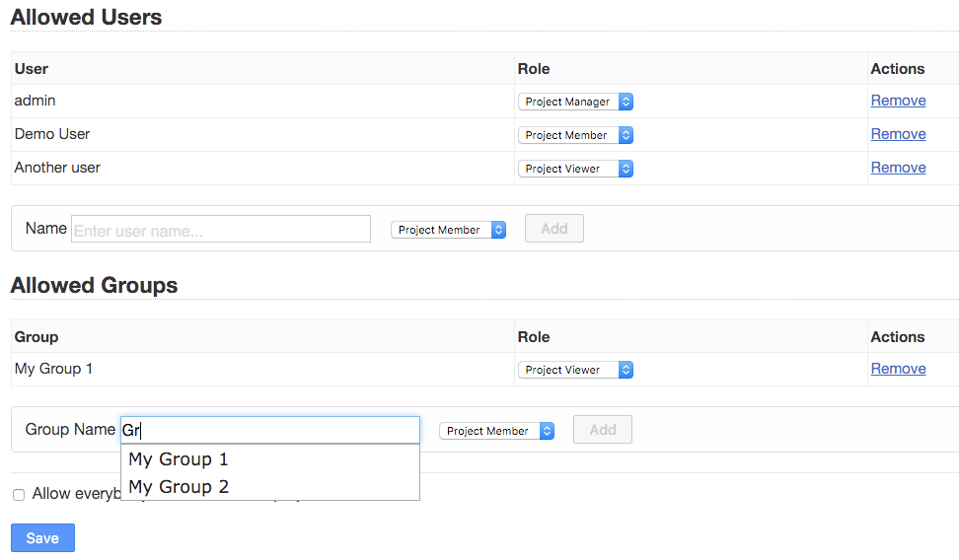Remove My Group 1 from allowed groups
959x560 pixels.
898,369
